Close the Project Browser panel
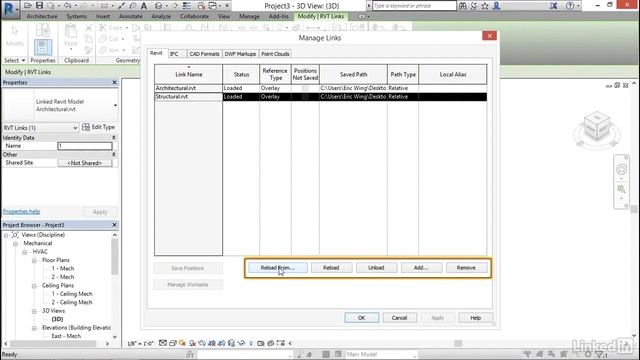 pyautogui.click(x=114, y=225)
